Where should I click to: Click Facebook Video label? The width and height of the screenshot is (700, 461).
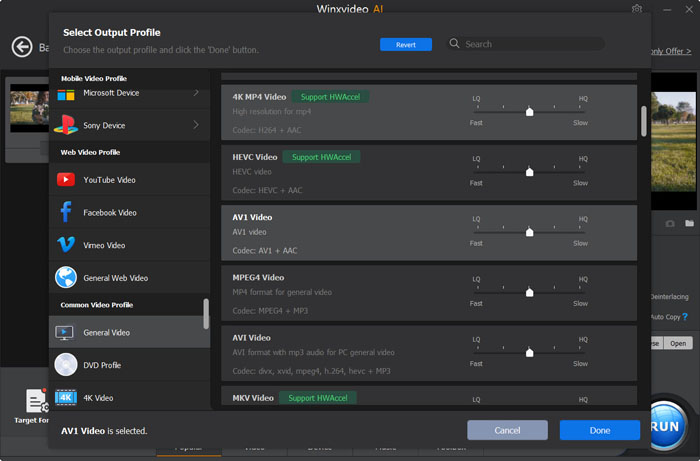(110, 212)
